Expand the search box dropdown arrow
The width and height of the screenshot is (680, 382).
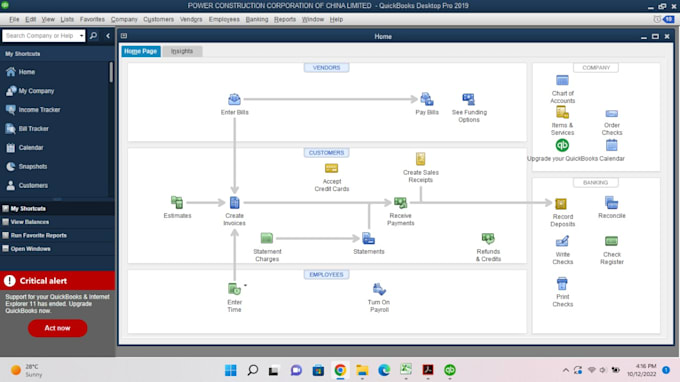[82, 36]
